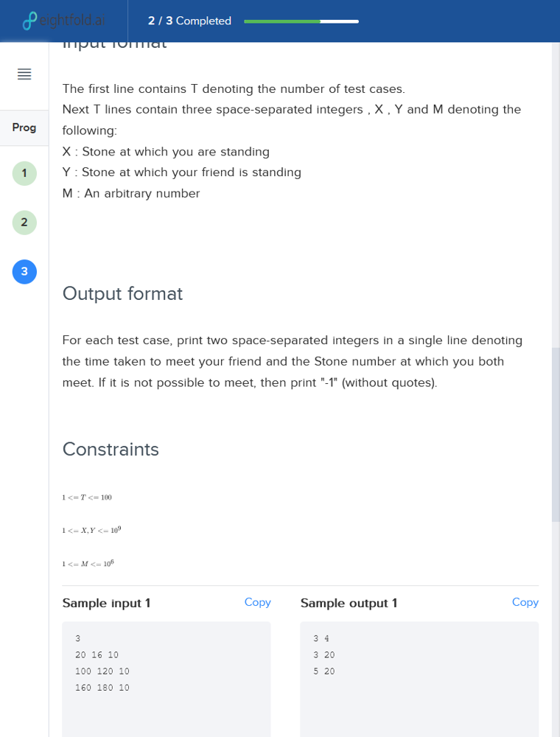560x737 pixels.
Task: Open the hamburger menu icon
Action: pos(24,74)
